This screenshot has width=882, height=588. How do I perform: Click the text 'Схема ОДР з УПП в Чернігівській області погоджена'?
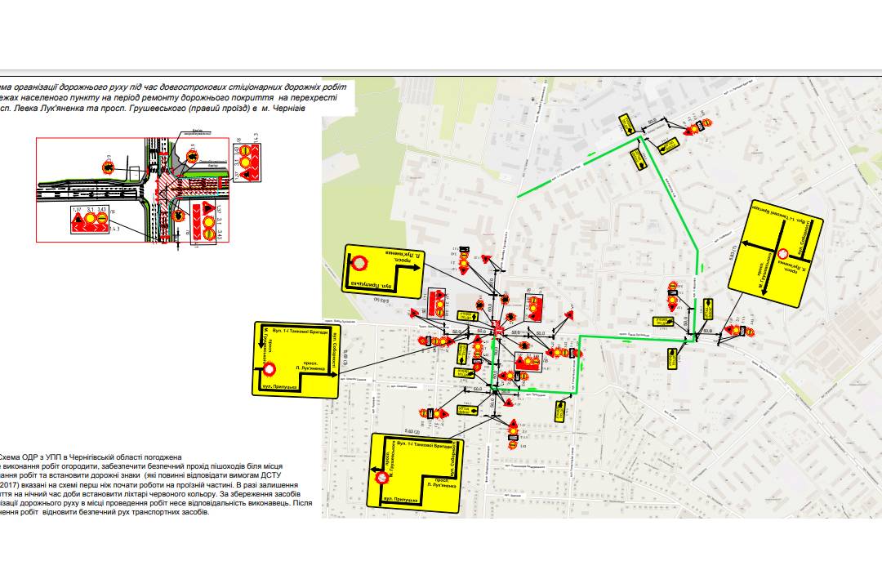(90, 457)
